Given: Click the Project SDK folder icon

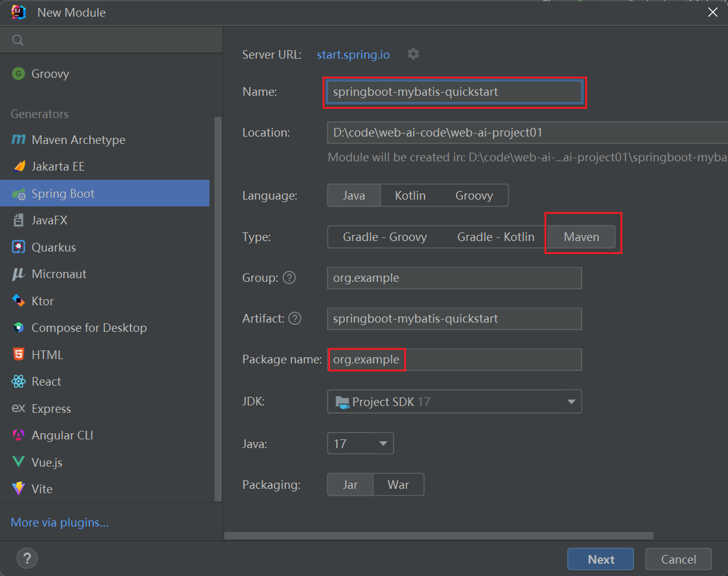Looking at the screenshot, I should coord(342,402).
